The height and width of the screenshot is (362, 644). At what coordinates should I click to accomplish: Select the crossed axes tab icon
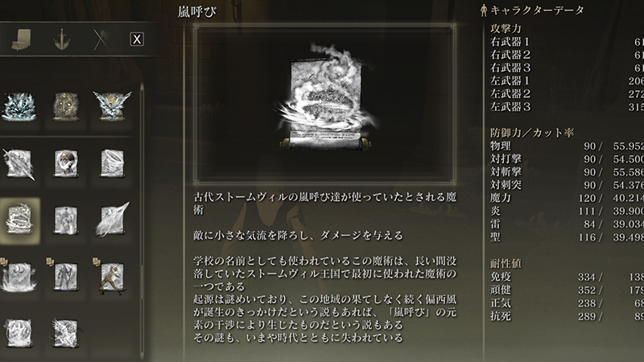[x=101, y=39]
